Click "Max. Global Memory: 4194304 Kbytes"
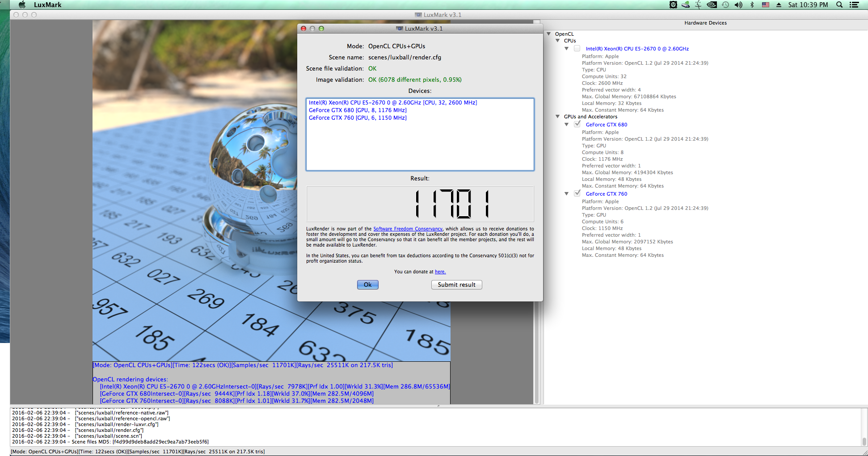Viewport: 868px width, 456px height. tap(627, 172)
